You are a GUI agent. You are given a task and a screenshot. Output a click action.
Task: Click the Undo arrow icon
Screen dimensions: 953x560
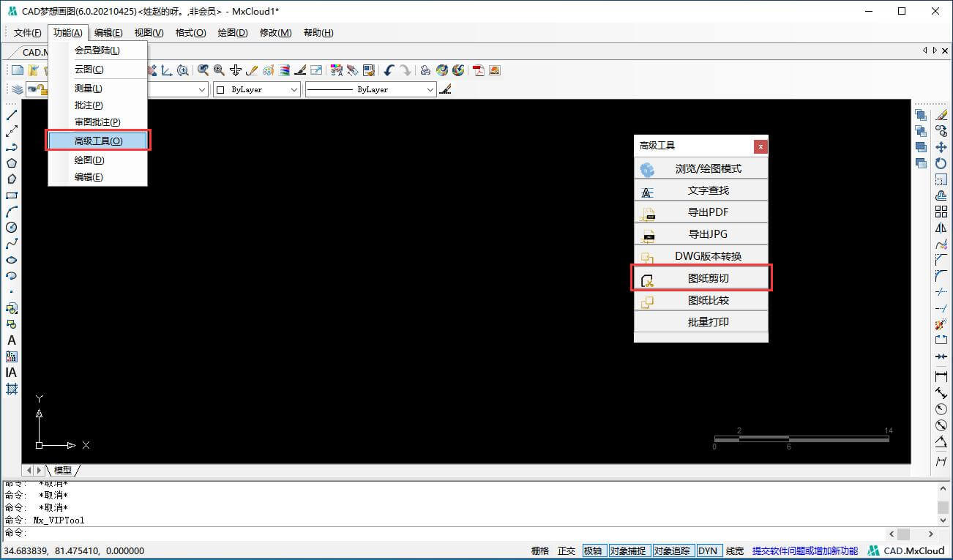point(389,70)
